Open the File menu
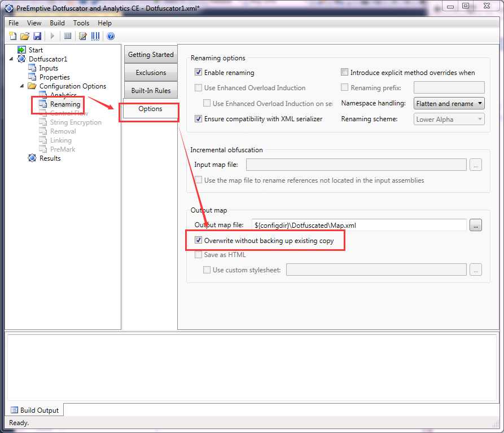Viewport: 504px width, 433px height. [14, 23]
